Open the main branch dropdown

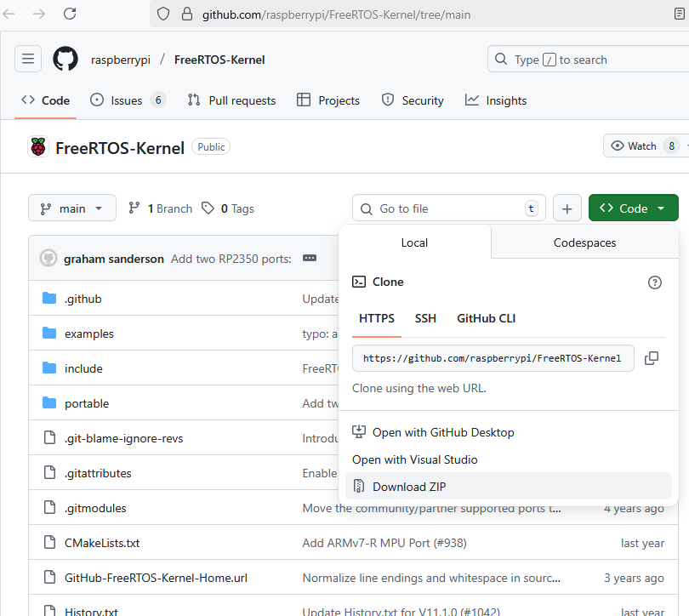(x=71, y=208)
